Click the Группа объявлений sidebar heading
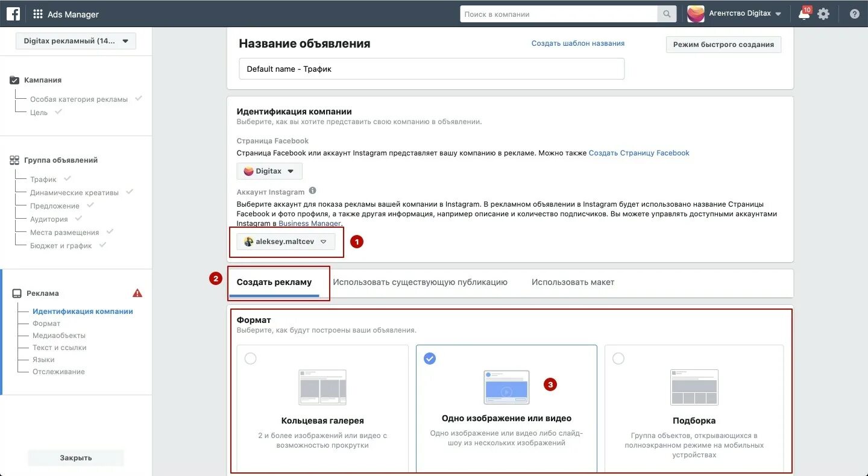This screenshot has width=868, height=476. click(x=61, y=160)
